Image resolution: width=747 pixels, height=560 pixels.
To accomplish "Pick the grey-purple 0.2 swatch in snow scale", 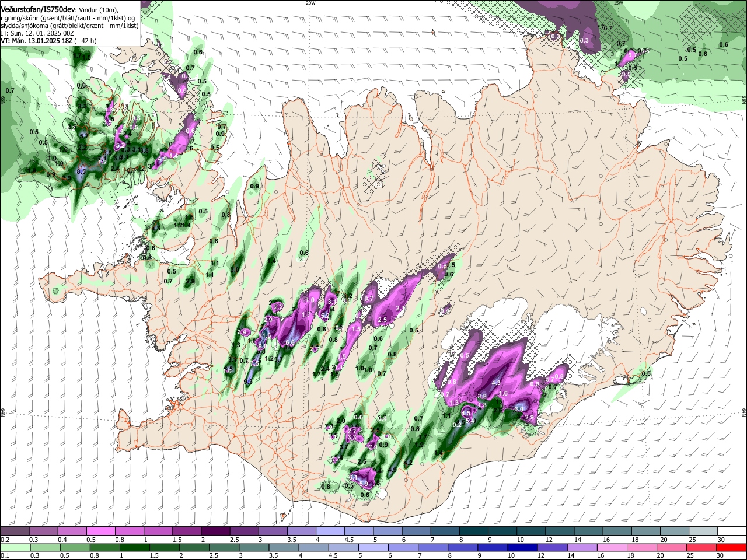I will pyautogui.click(x=15, y=531).
